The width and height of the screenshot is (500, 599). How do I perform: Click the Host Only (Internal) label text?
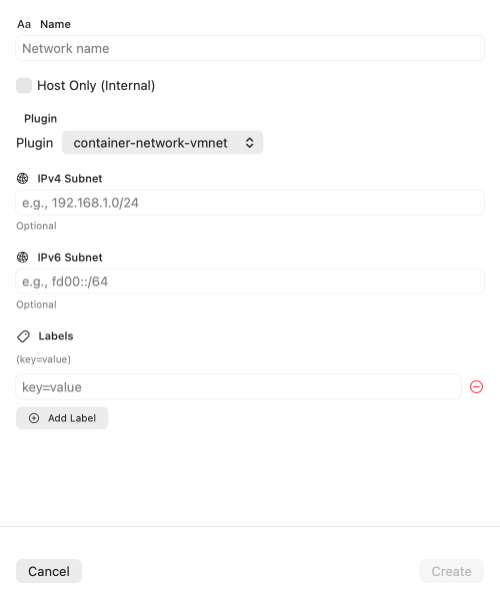point(96,86)
